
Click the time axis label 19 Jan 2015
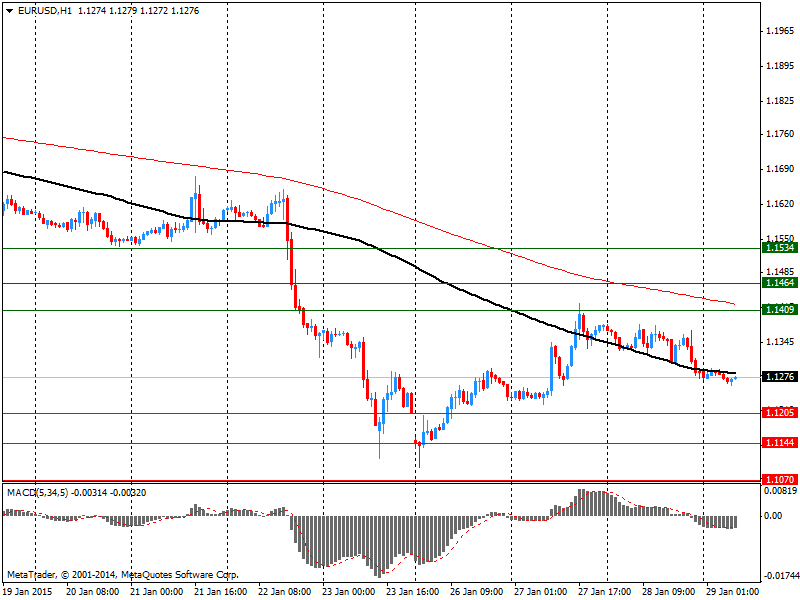point(30,592)
